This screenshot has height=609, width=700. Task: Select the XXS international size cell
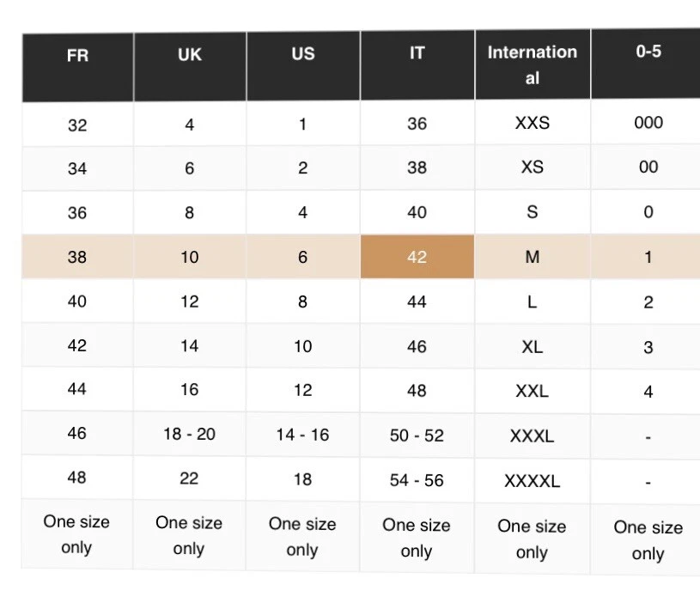pos(533,123)
